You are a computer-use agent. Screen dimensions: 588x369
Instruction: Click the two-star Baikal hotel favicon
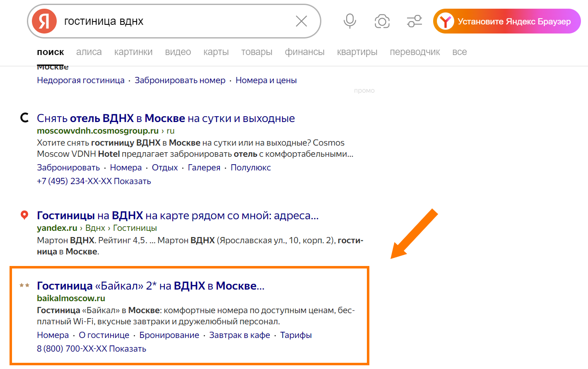click(x=24, y=285)
